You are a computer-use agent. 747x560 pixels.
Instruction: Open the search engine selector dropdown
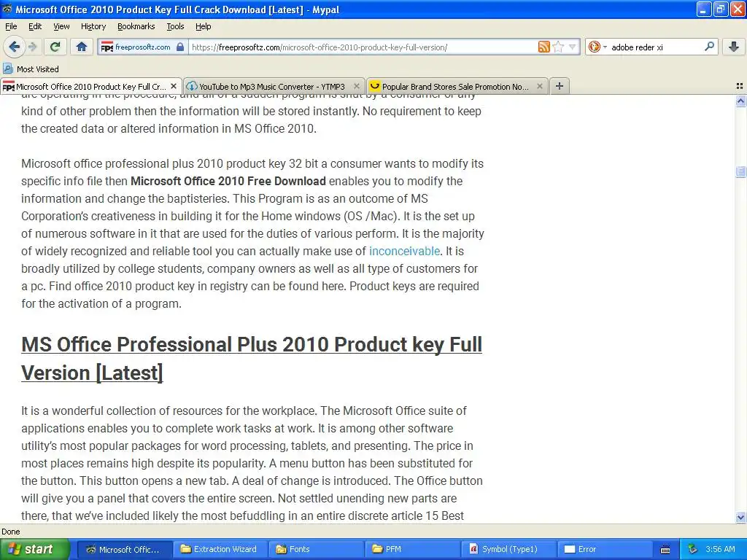pyautogui.click(x=597, y=47)
